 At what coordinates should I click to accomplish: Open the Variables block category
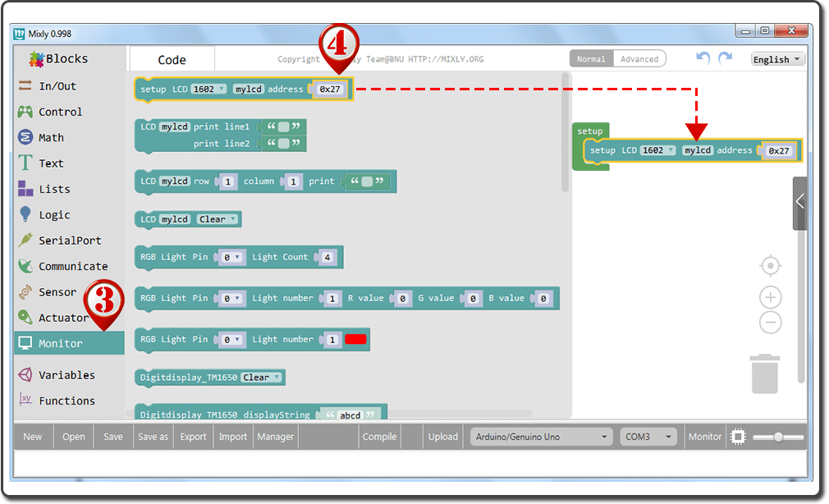coord(66,375)
